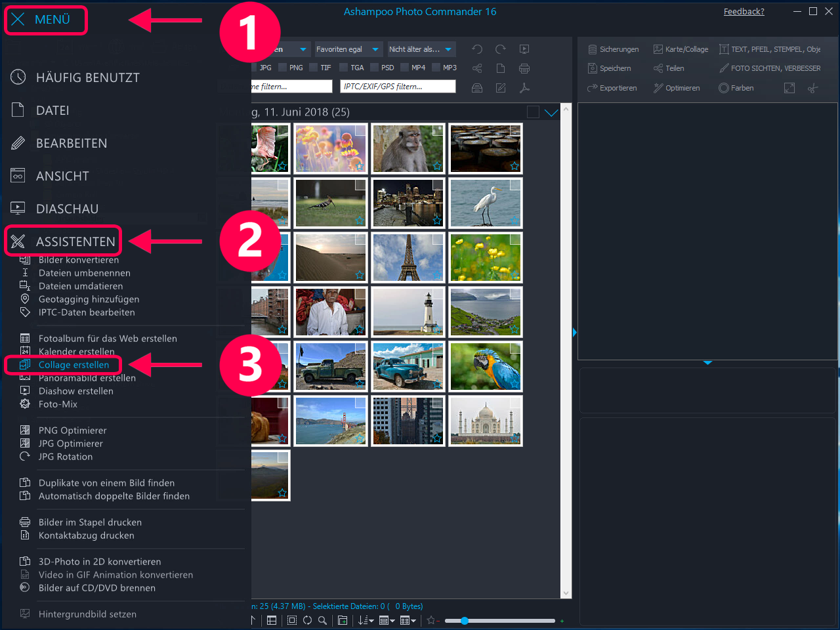Click Optimieren with the magic wand icon
This screenshot has height=630, width=840.
coord(677,88)
